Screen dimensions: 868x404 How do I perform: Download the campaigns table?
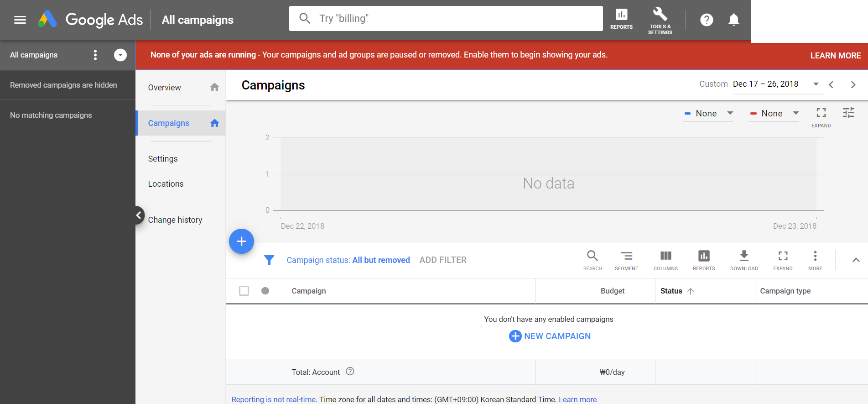[744, 260]
